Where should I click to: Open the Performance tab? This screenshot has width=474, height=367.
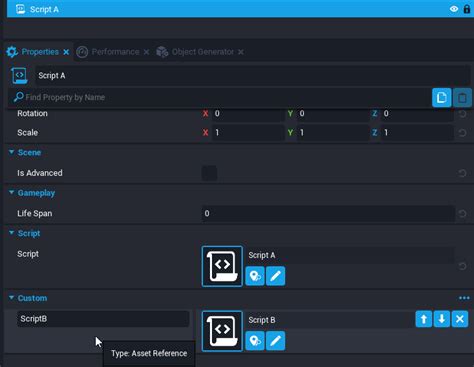click(115, 52)
